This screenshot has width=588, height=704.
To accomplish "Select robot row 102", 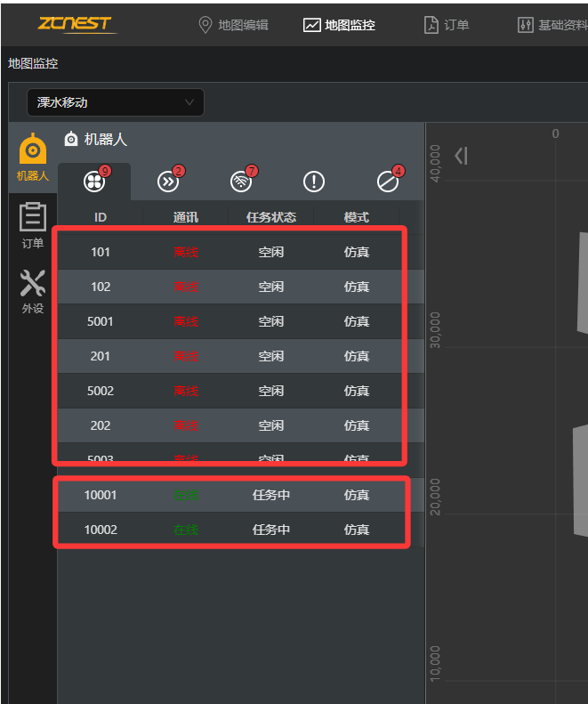I will coord(240,287).
